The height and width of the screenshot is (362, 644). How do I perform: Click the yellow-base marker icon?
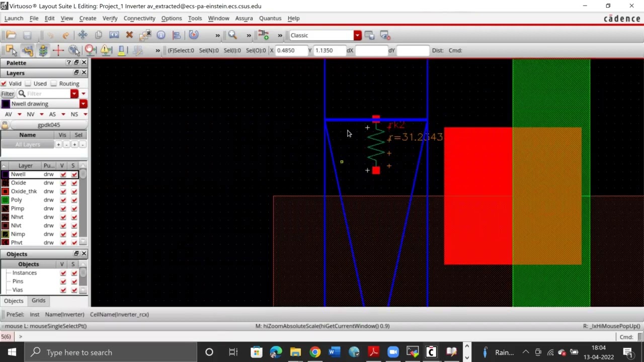(x=122, y=50)
